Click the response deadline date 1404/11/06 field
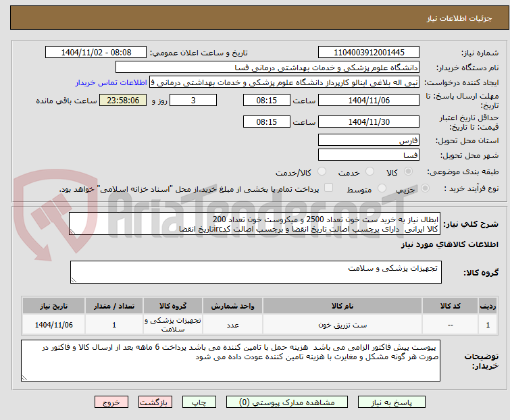510x420 pixels. [x=369, y=100]
